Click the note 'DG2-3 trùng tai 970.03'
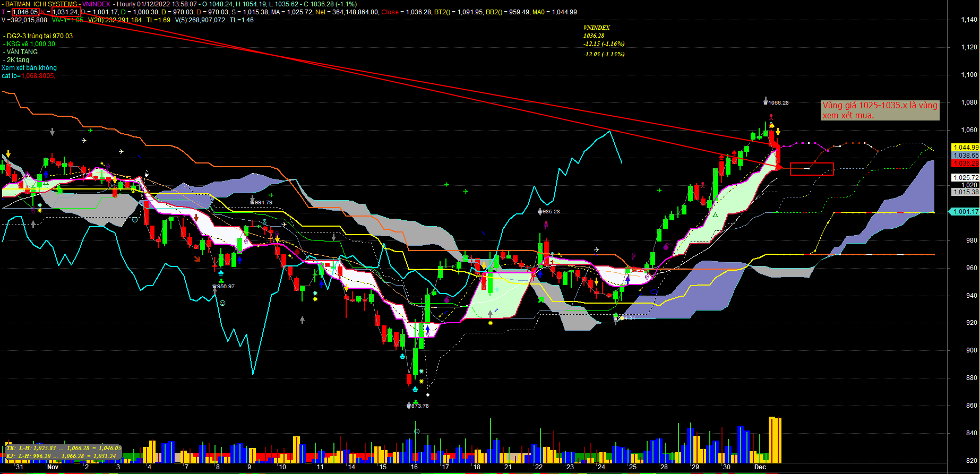 (38, 36)
